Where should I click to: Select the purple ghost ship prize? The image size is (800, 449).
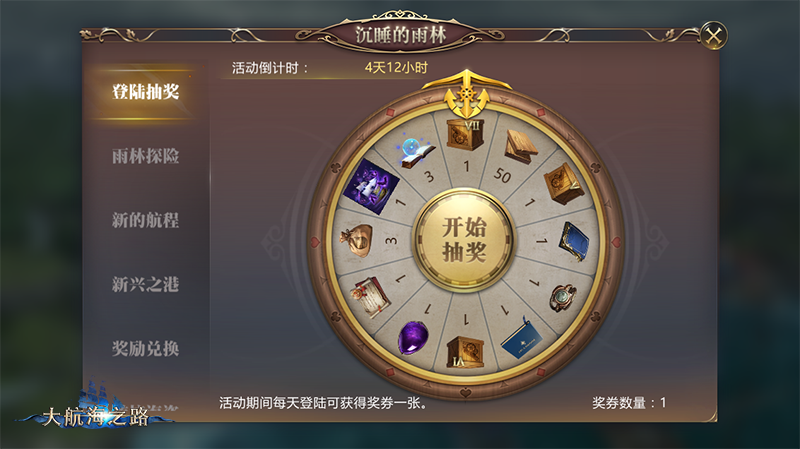tap(370, 186)
